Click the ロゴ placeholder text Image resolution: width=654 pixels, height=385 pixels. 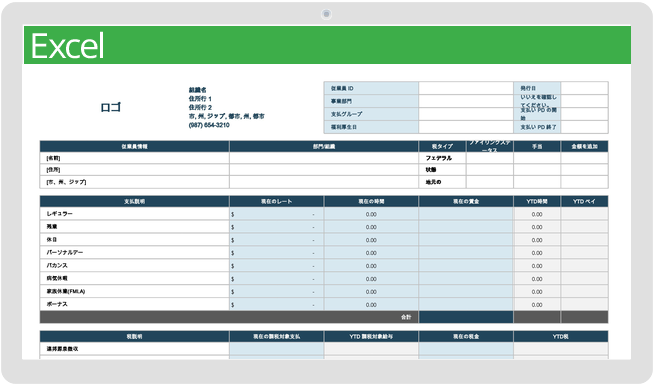(x=111, y=107)
